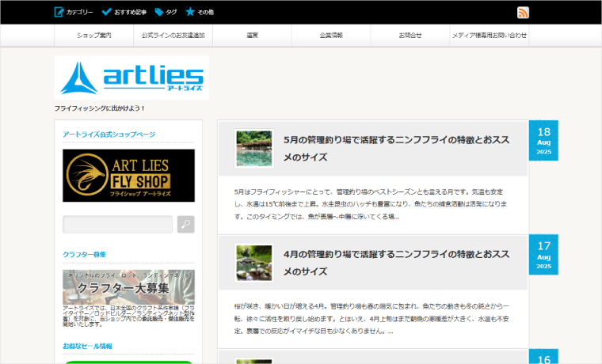Click the おすすめ記事 checkmark icon
Image resolution: width=602 pixels, height=364 pixels.
107,12
